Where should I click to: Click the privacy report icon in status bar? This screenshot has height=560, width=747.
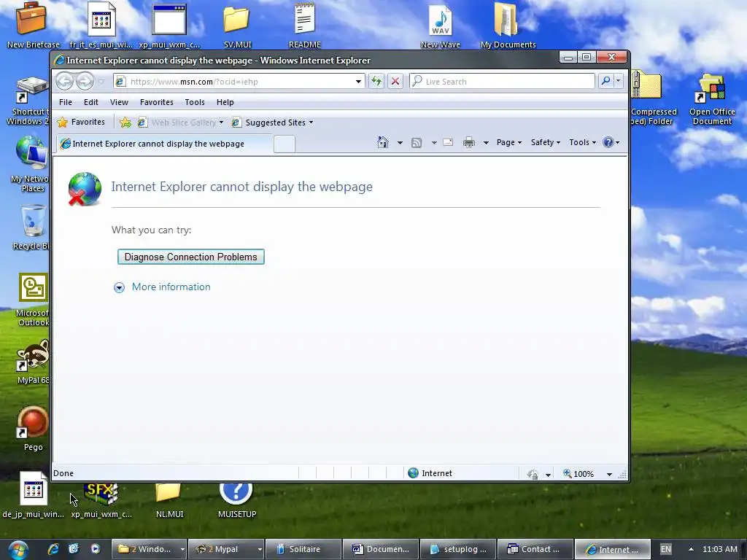click(533, 474)
